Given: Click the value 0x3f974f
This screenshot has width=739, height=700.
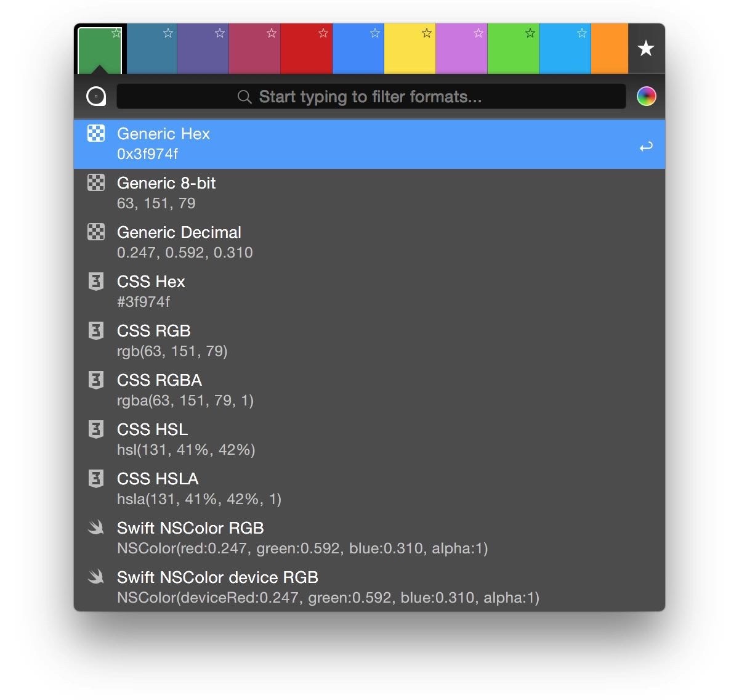Looking at the screenshot, I should point(147,154).
